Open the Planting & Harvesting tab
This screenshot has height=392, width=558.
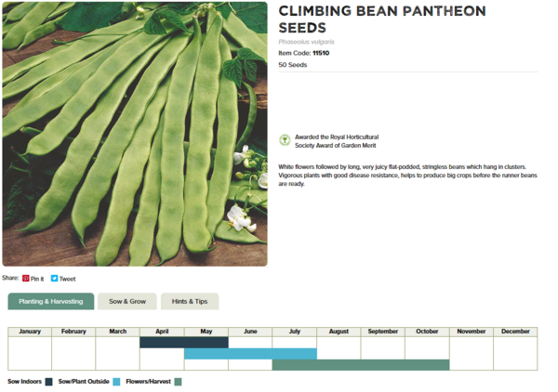click(x=51, y=301)
